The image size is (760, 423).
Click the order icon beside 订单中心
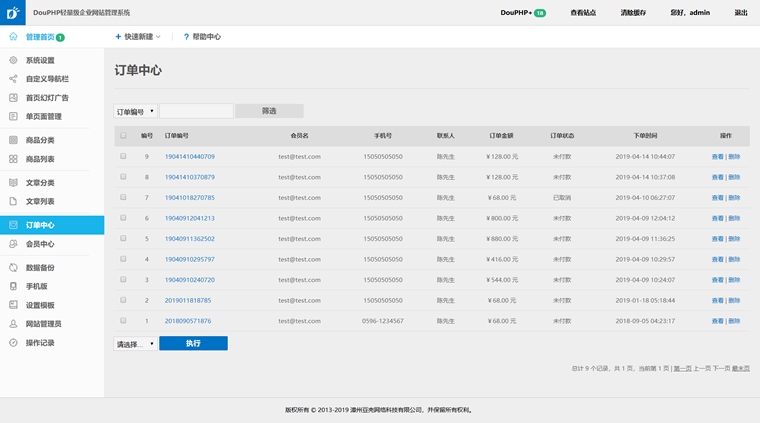coord(13,225)
